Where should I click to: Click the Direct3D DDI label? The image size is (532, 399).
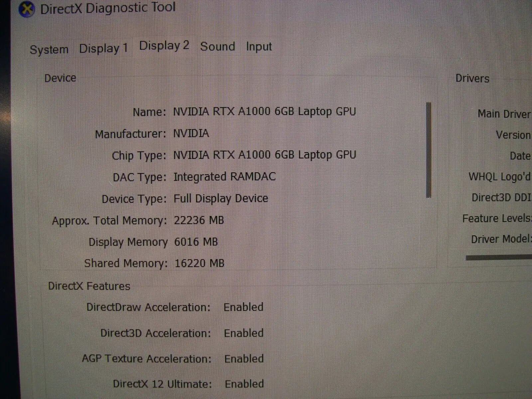[502, 198]
